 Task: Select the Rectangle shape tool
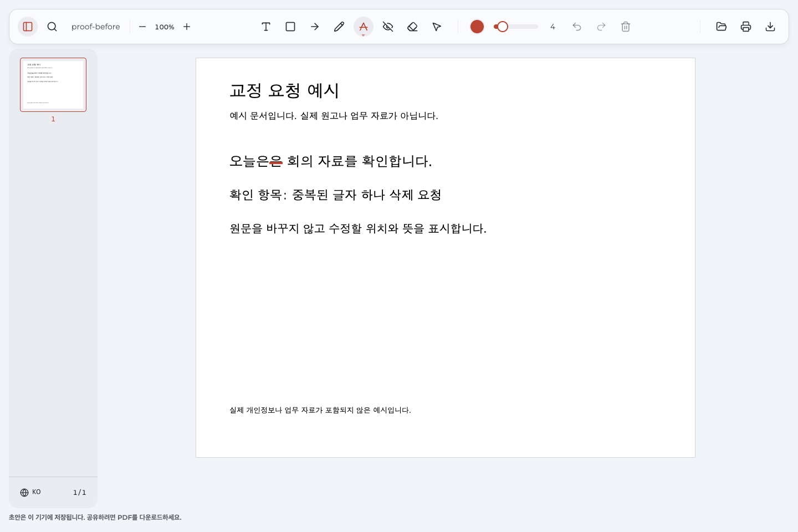(290, 27)
